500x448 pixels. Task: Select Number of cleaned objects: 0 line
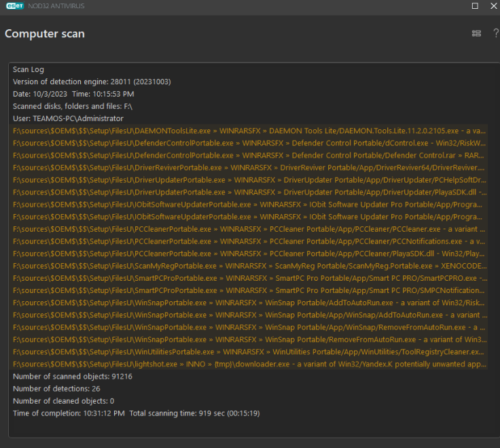point(63,401)
